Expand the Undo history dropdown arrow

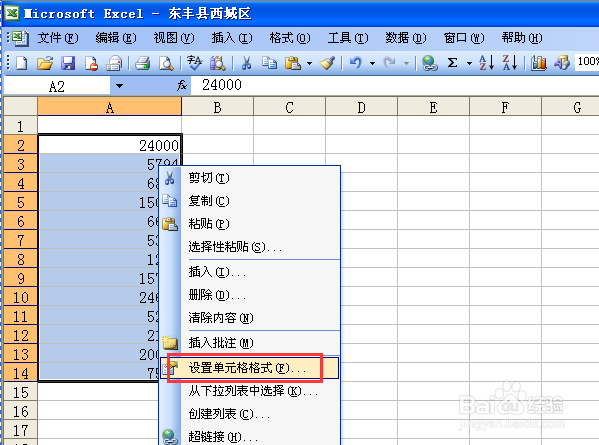pos(372,63)
